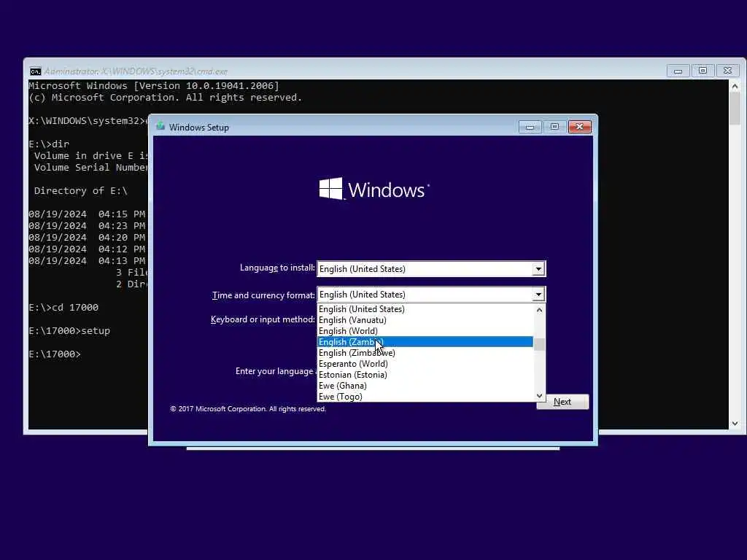Viewport: 747px width, 560px height.
Task: Select English (Vanuatu) from the list
Action: 425,320
